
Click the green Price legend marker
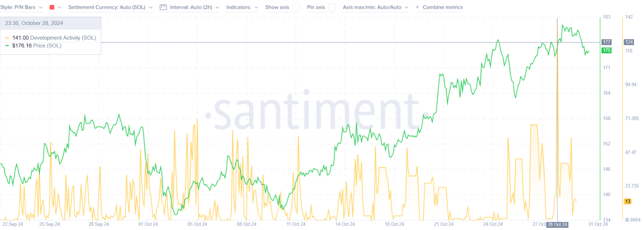pyautogui.click(x=7, y=46)
